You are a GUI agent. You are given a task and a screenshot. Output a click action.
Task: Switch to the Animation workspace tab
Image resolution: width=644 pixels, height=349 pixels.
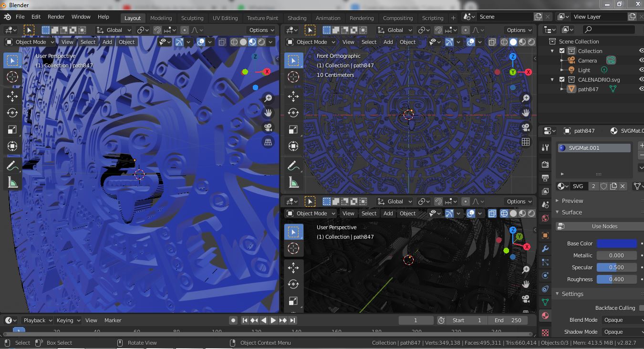point(328,18)
